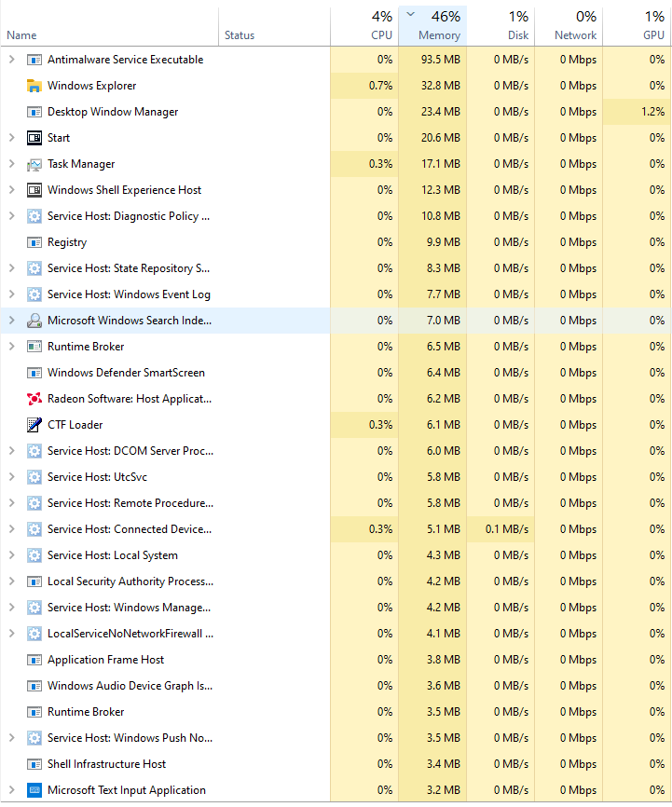672x807 pixels.
Task: Select the Windows Explorer process name
Action: (91, 86)
